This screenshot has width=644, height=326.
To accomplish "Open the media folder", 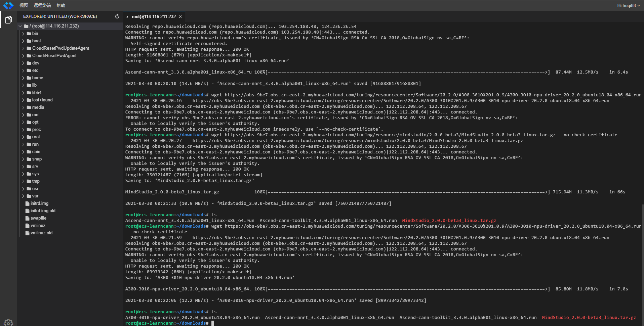I will click(x=38, y=107).
